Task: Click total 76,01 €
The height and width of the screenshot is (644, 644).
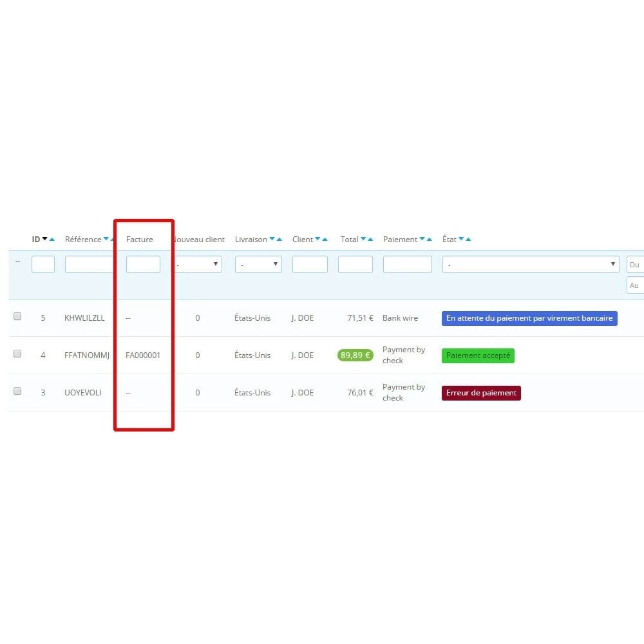Action: pyautogui.click(x=360, y=393)
